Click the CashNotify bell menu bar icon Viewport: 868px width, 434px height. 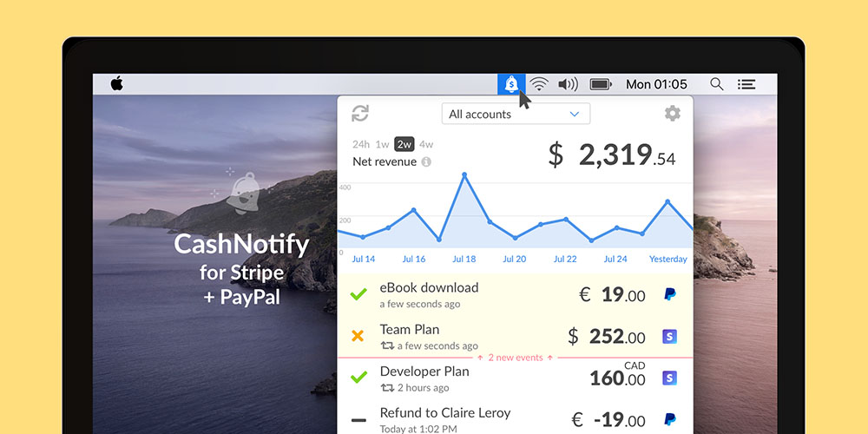(x=511, y=84)
